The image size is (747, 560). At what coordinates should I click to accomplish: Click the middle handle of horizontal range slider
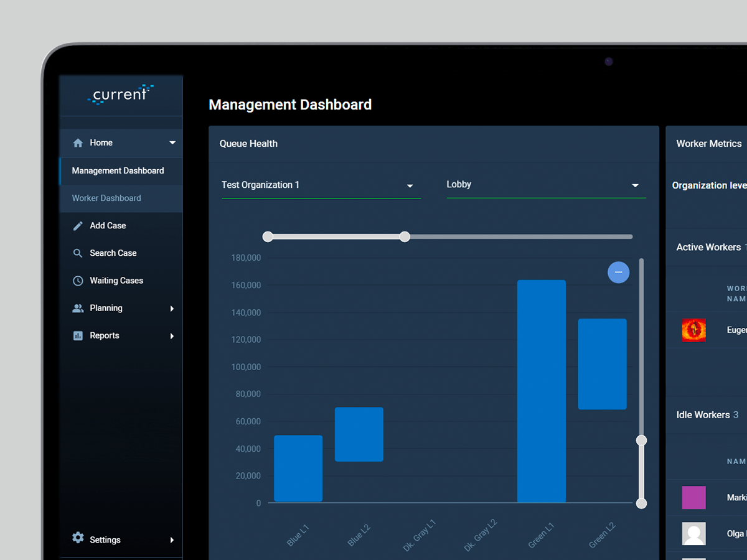coord(405,236)
